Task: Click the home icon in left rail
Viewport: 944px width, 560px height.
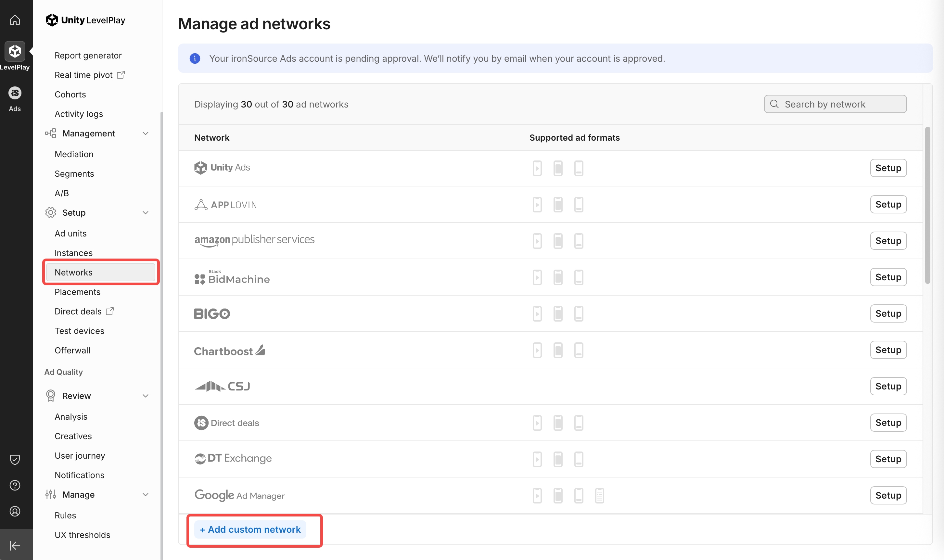Action: tap(15, 19)
